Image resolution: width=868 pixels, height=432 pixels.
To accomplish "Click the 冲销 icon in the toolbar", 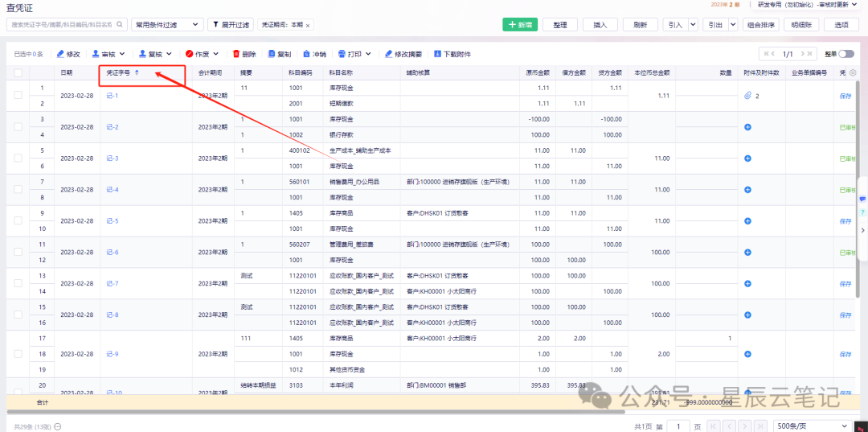I will pyautogui.click(x=307, y=54).
